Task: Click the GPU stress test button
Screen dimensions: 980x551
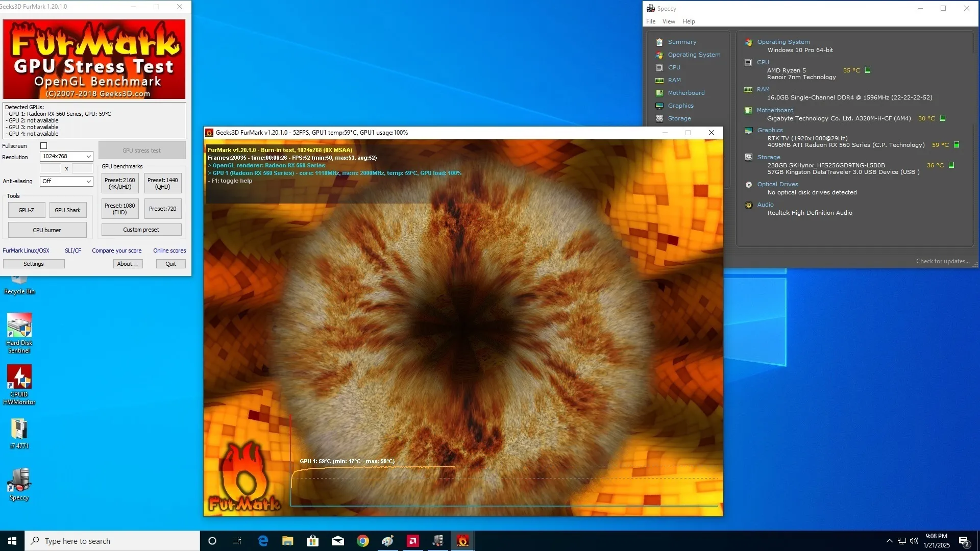Action: click(x=141, y=151)
